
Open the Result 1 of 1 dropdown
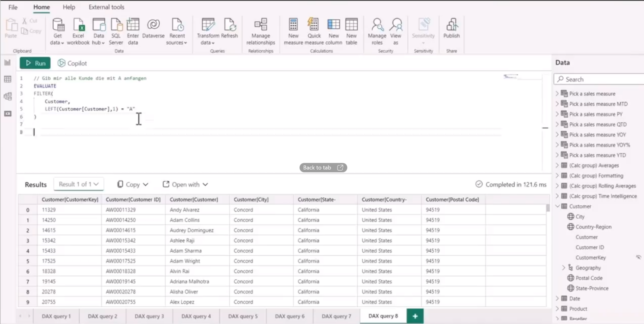point(79,184)
